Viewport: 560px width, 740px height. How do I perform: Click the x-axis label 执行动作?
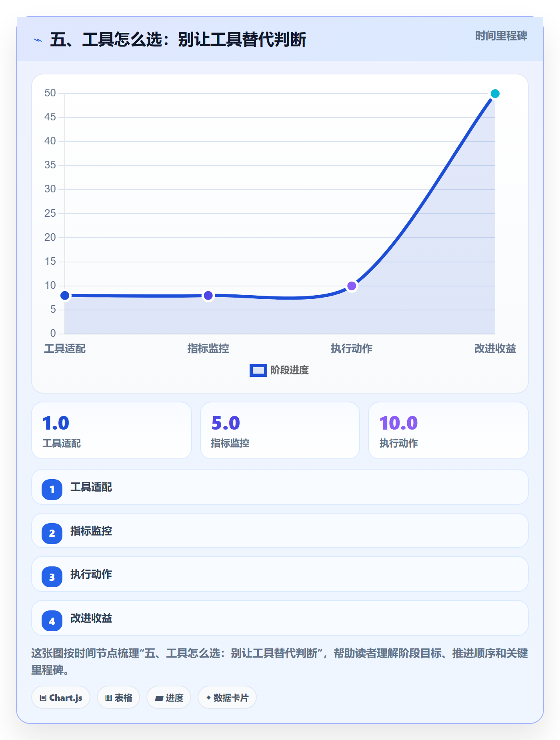(x=352, y=349)
